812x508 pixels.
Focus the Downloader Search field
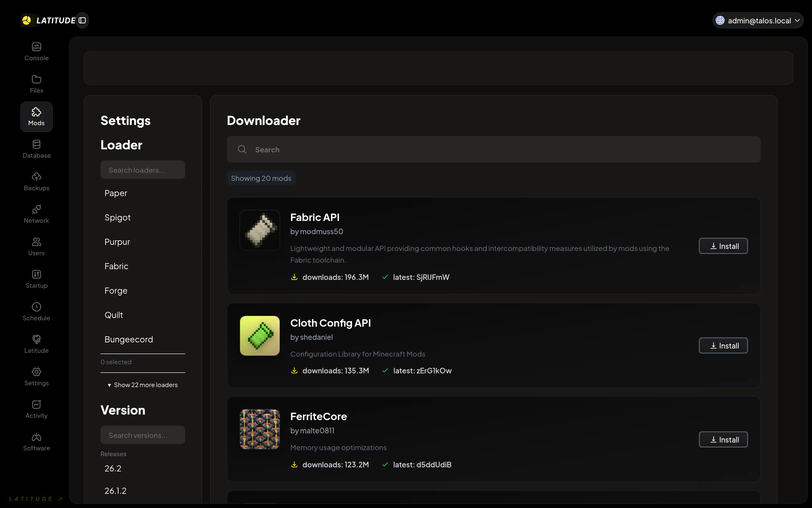coord(494,150)
